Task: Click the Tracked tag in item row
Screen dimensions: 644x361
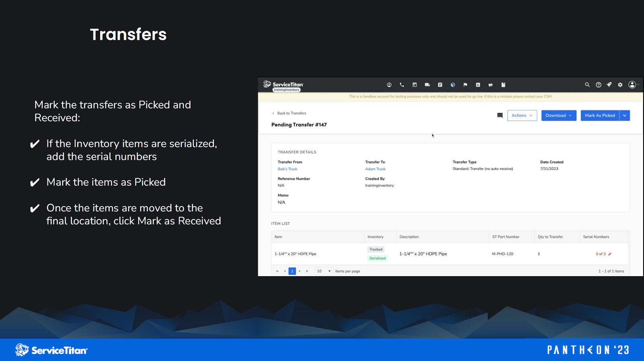Action: click(376, 250)
